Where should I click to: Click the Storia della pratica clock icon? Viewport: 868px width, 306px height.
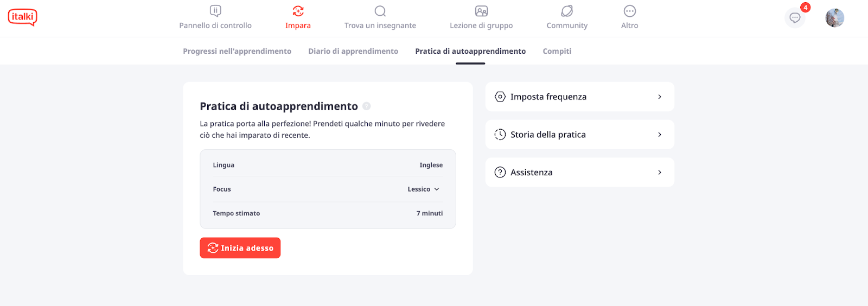[x=500, y=135]
